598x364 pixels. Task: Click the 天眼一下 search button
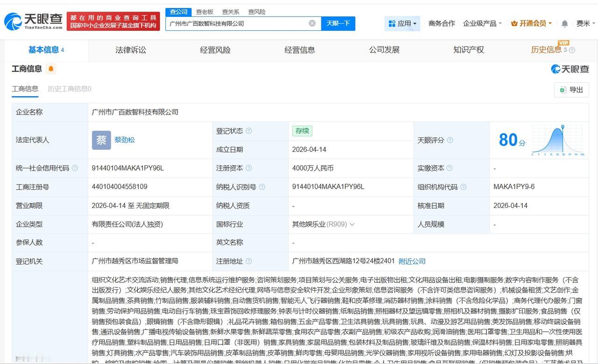338,23
